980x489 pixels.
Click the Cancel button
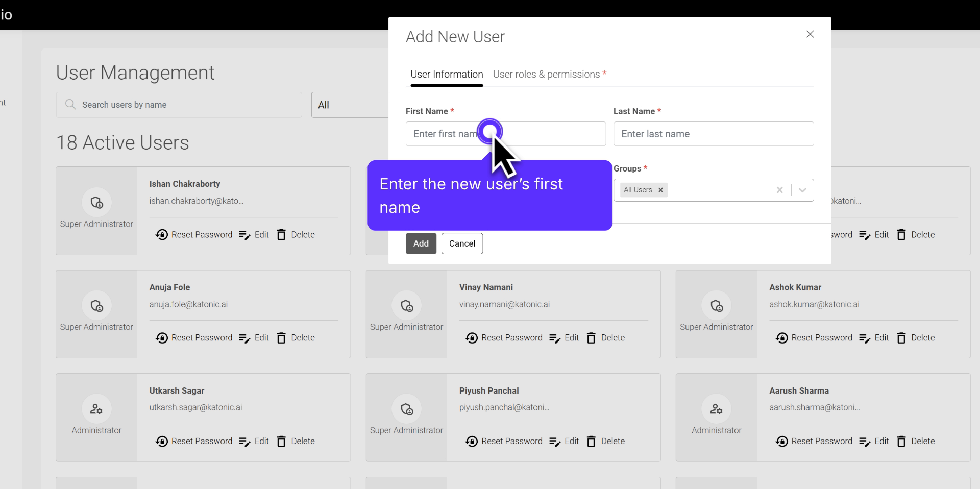click(x=462, y=243)
